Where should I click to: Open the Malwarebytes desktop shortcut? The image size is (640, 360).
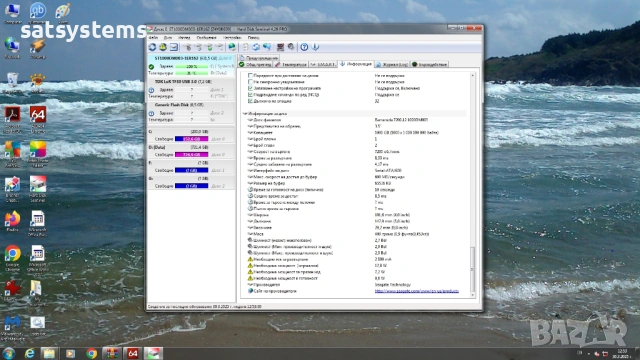12,327
